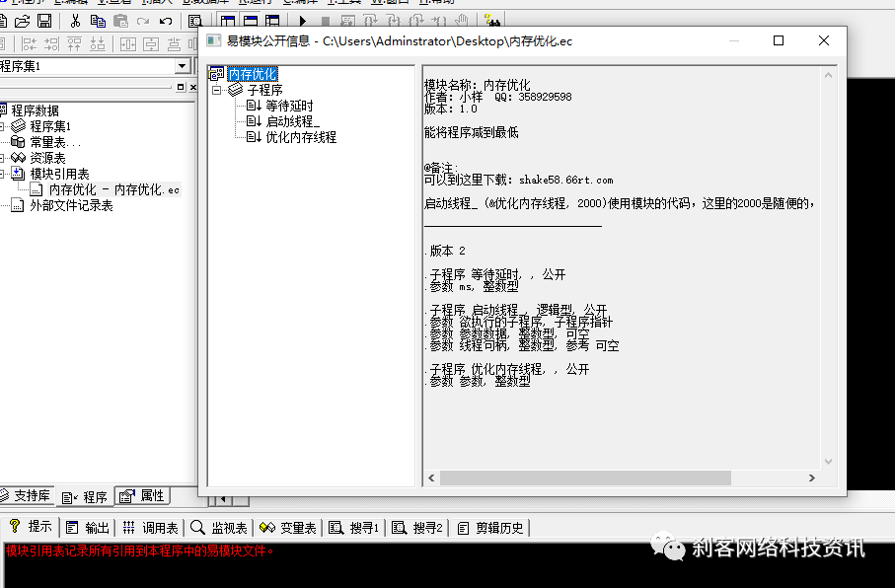Select the Save icon on the toolbar

(43, 20)
